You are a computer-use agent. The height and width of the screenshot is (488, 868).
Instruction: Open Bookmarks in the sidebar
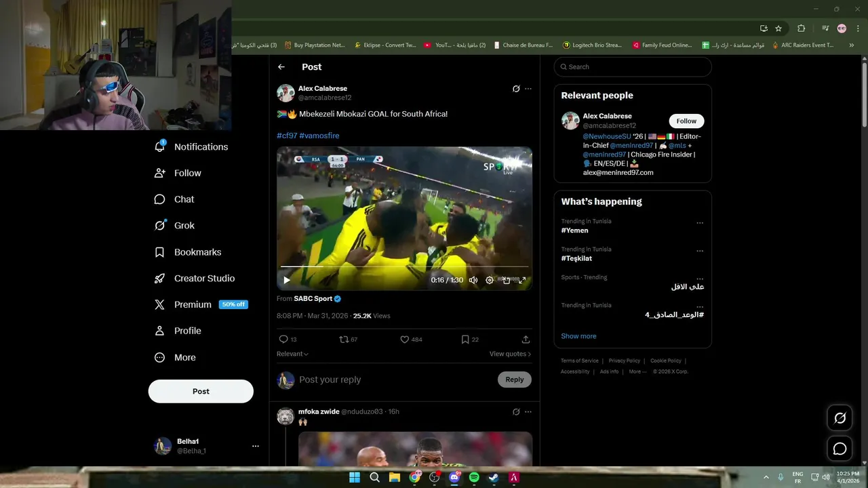point(188,252)
